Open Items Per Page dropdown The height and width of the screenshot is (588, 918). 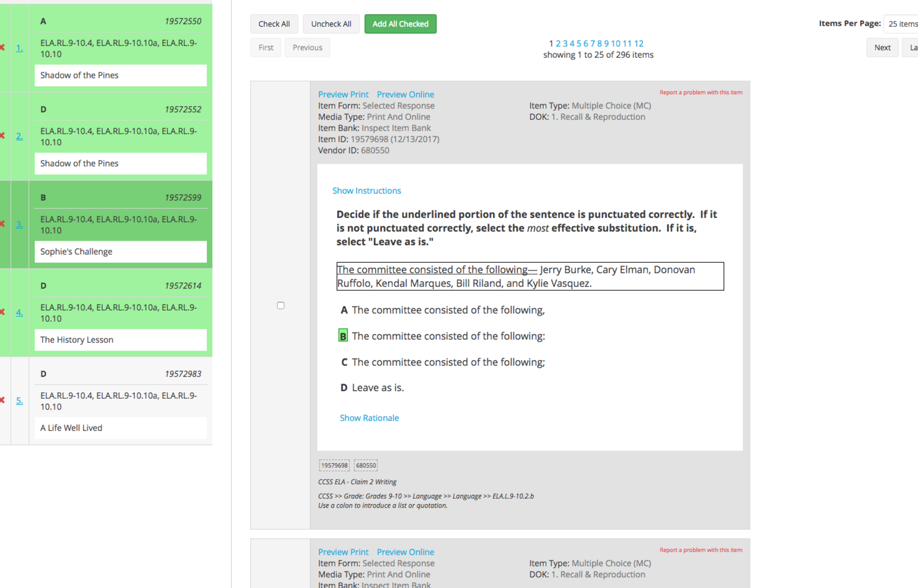[x=901, y=24]
